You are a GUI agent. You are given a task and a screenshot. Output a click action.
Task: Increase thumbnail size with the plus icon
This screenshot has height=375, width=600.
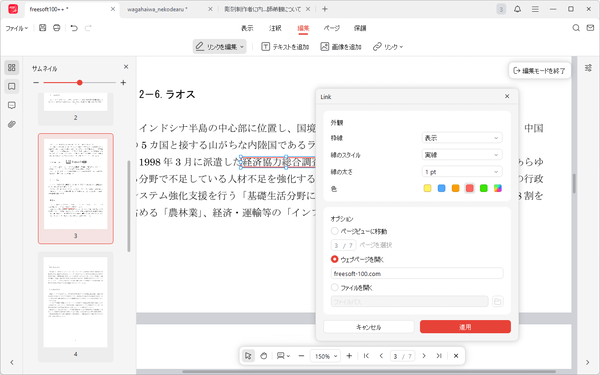point(123,83)
